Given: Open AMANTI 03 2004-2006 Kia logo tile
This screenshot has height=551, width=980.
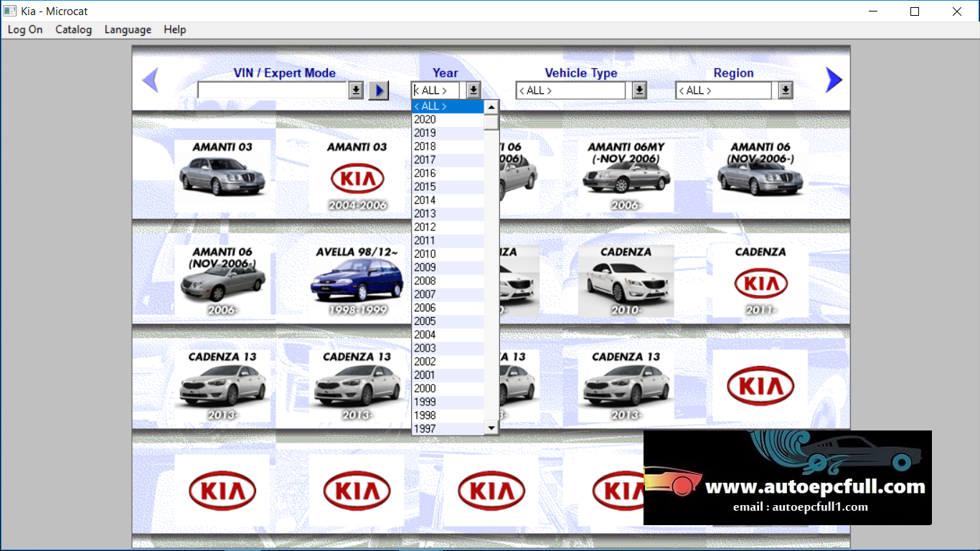Looking at the screenshot, I should (x=357, y=176).
